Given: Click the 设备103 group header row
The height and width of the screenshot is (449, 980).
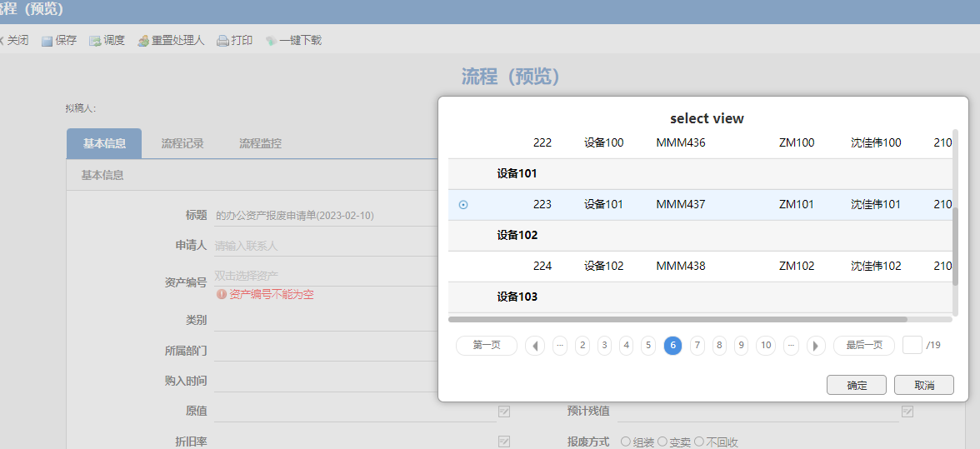Looking at the screenshot, I should tap(700, 297).
